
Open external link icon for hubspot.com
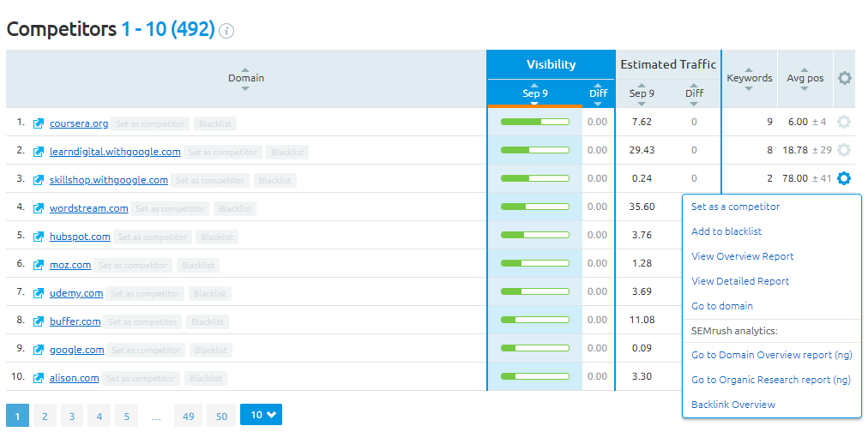pos(39,237)
